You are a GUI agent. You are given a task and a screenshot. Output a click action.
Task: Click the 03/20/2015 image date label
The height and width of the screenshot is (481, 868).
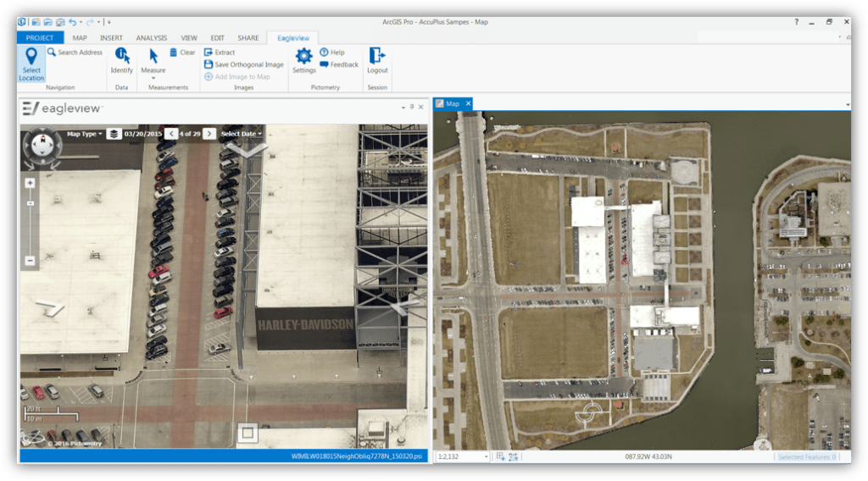pos(142,134)
